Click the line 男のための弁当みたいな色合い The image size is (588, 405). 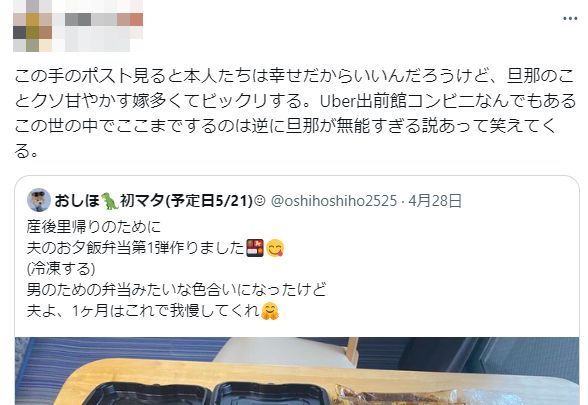point(177,290)
